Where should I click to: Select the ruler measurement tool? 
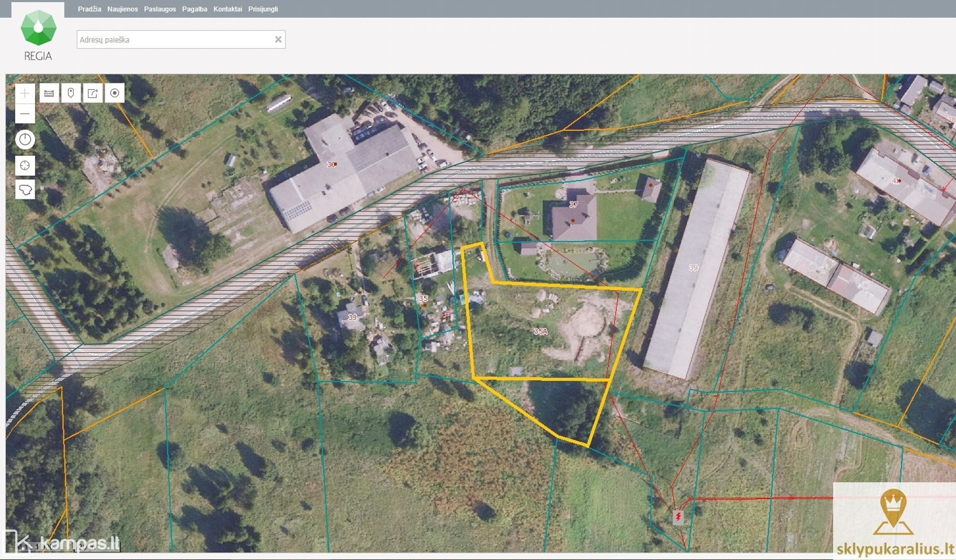tap(49, 93)
